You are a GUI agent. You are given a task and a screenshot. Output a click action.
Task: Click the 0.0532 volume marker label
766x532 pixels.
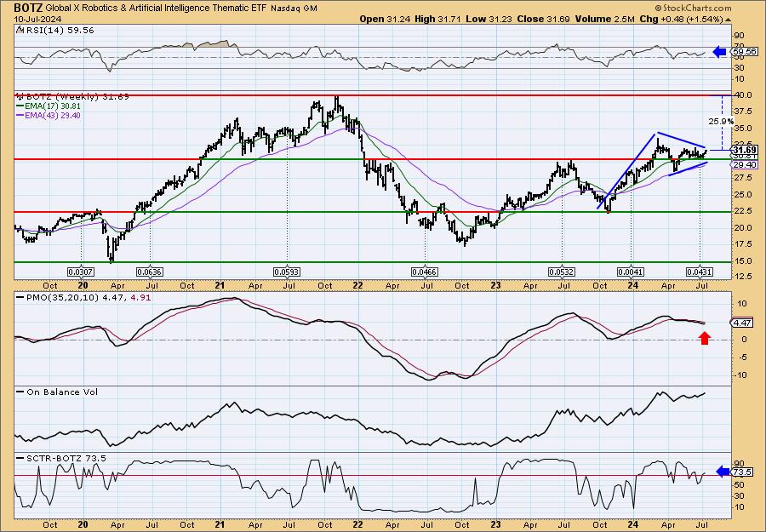[x=562, y=272]
